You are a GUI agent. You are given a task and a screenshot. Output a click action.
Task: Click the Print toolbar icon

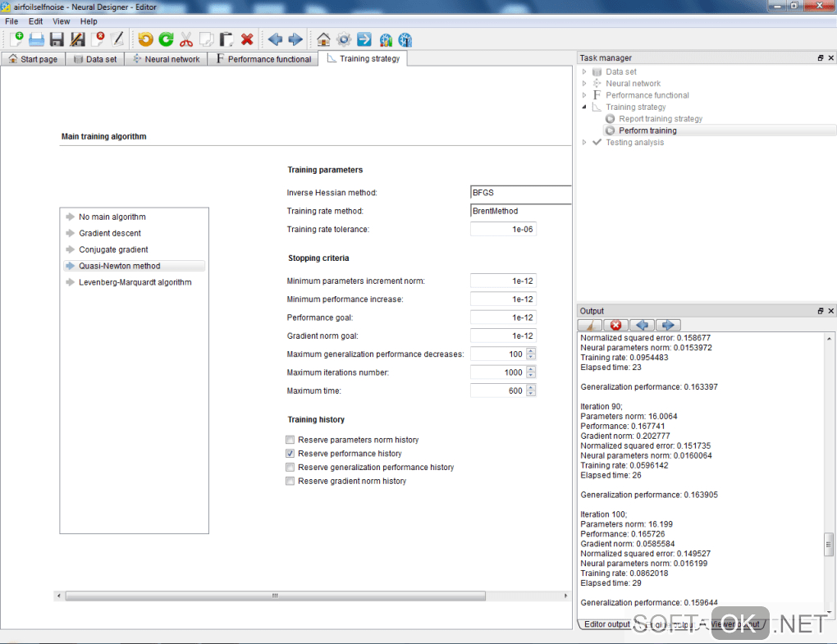tap(36, 39)
